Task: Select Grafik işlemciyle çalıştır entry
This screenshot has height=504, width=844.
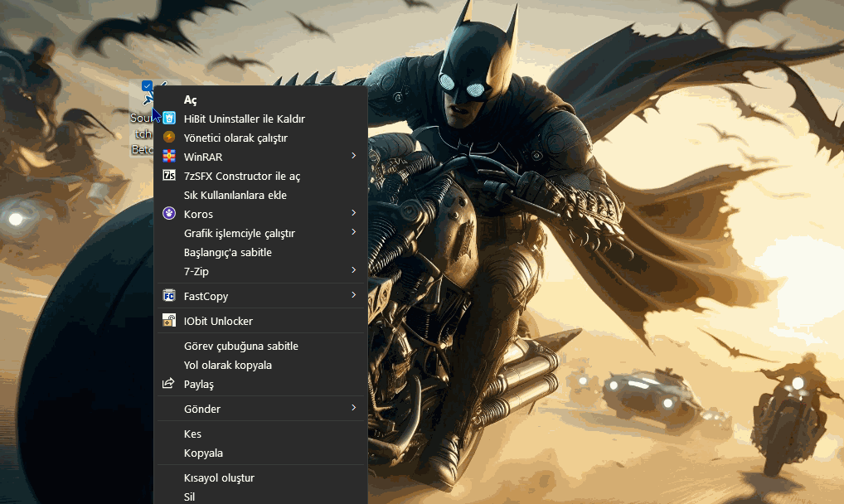Action: (261, 233)
